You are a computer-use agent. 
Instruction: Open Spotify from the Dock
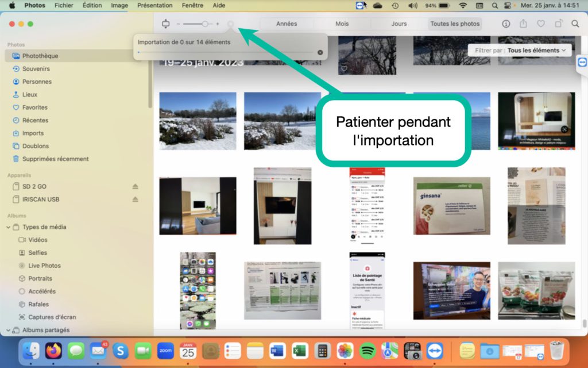tap(367, 350)
